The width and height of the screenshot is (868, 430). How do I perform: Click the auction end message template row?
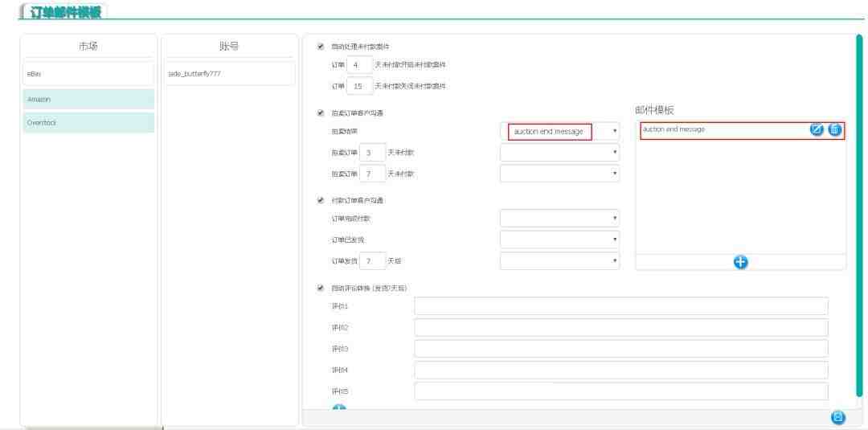click(x=743, y=130)
